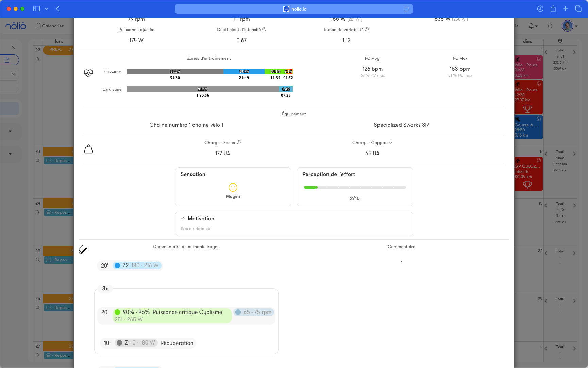This screenshot has width=588, height=368.
Task: Adjust the Perception de l'effort slider
Action: (x=355, y=187)
